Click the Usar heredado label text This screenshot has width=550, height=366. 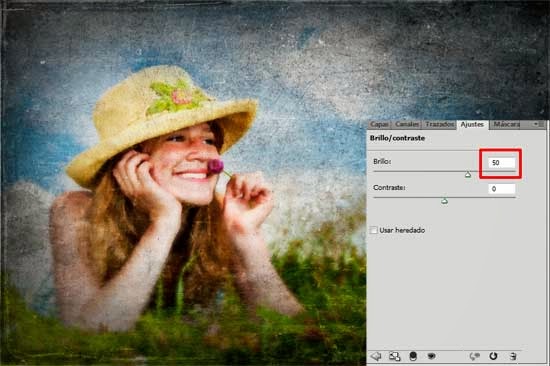point(402,230)
